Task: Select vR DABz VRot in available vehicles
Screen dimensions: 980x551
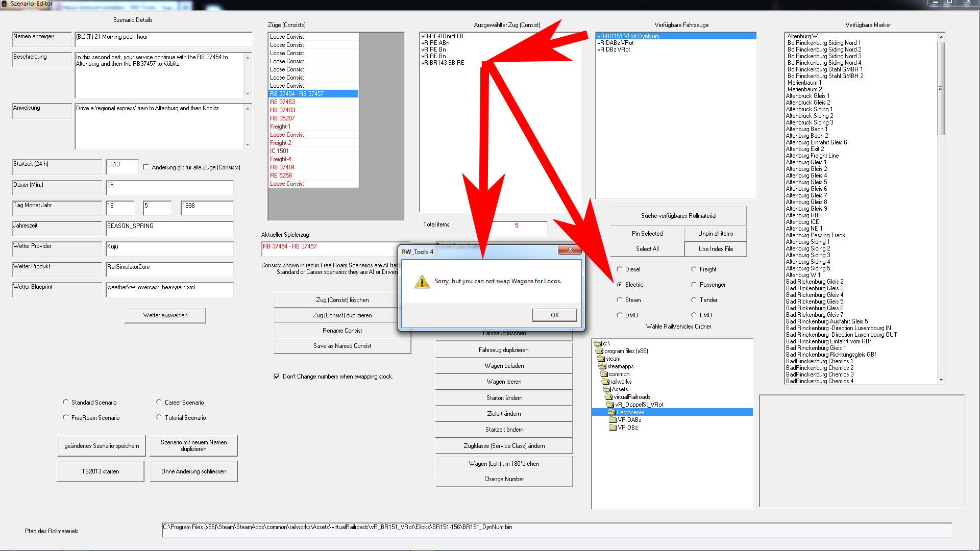Action: click(615, 43)
